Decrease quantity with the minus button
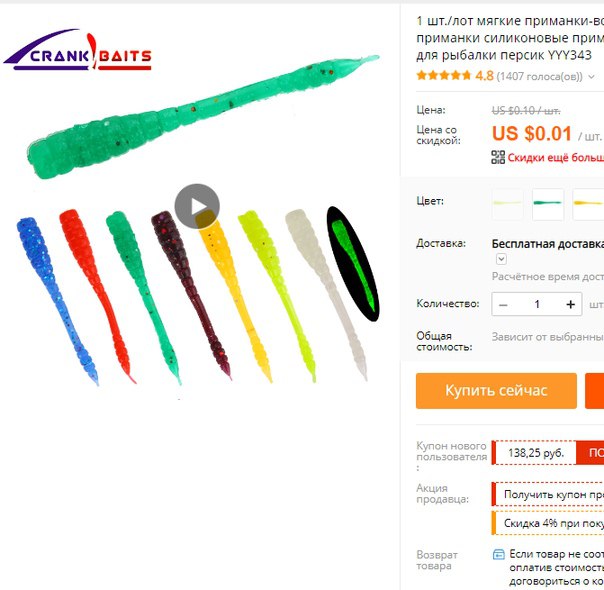This screenshot has height=590, width=604. click(503, 304)
